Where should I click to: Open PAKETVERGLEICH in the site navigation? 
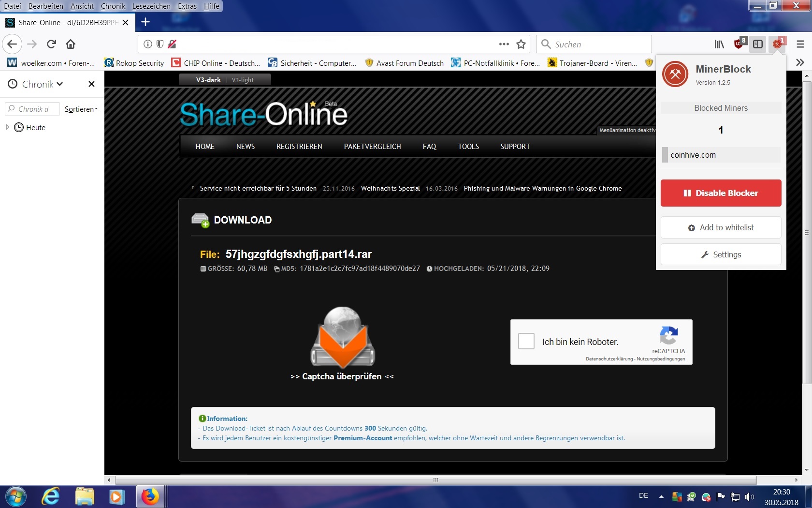coord(373,147)
